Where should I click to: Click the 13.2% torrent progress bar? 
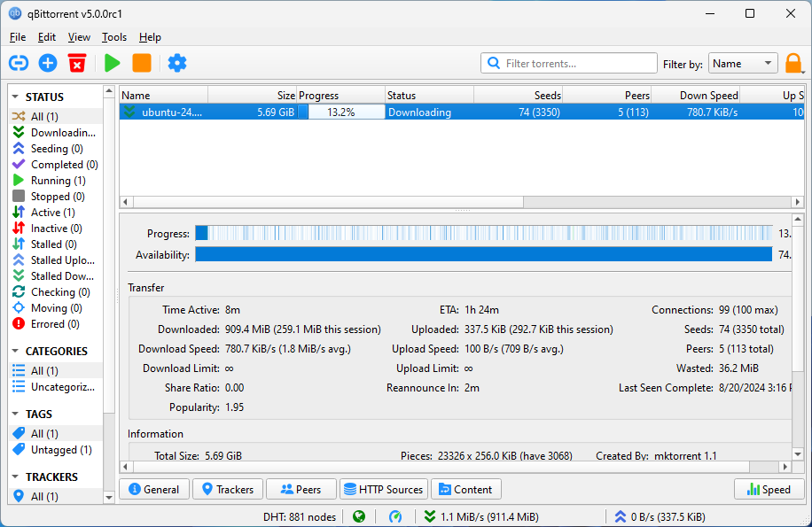pyautogui.click(x=341, y=112)
